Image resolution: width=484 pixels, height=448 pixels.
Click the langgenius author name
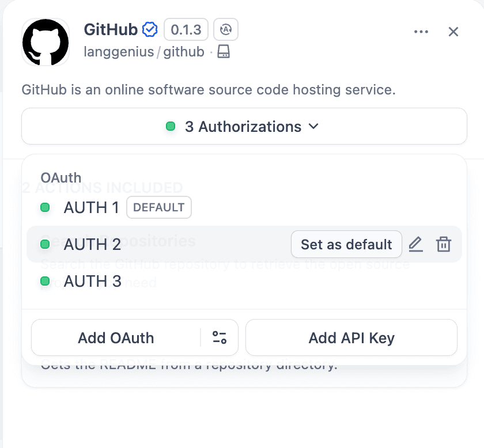118,52
